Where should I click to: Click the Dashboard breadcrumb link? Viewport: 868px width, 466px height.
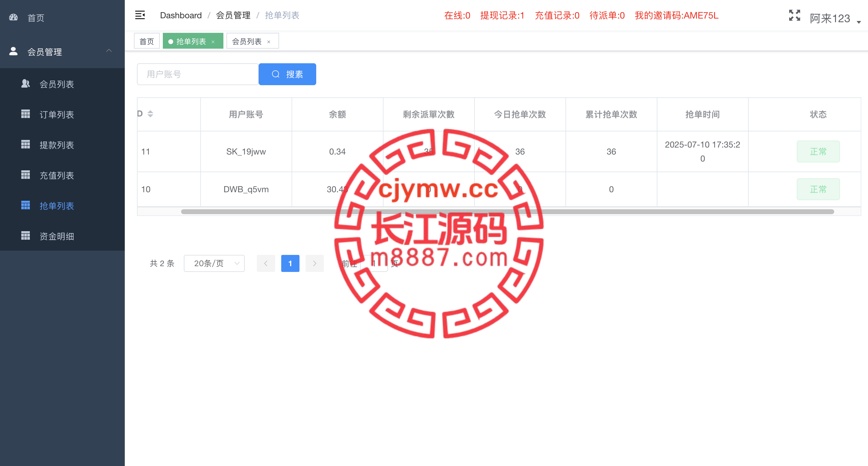tap(180, 15)
